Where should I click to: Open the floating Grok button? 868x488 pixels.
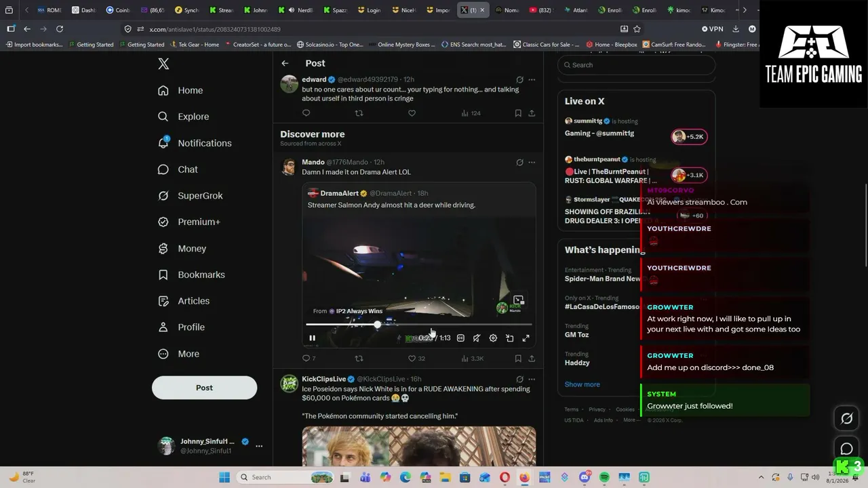[x=846, y=419]
